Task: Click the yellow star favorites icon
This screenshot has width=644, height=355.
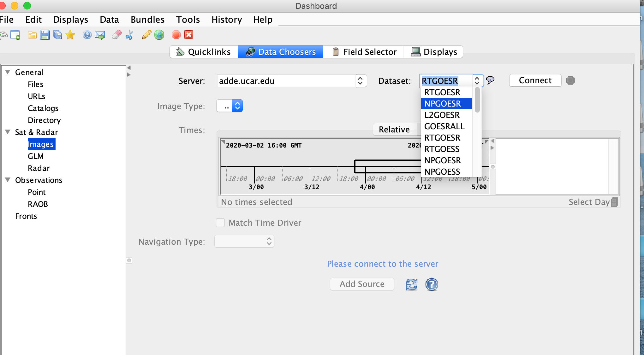Action: point(70,35)
